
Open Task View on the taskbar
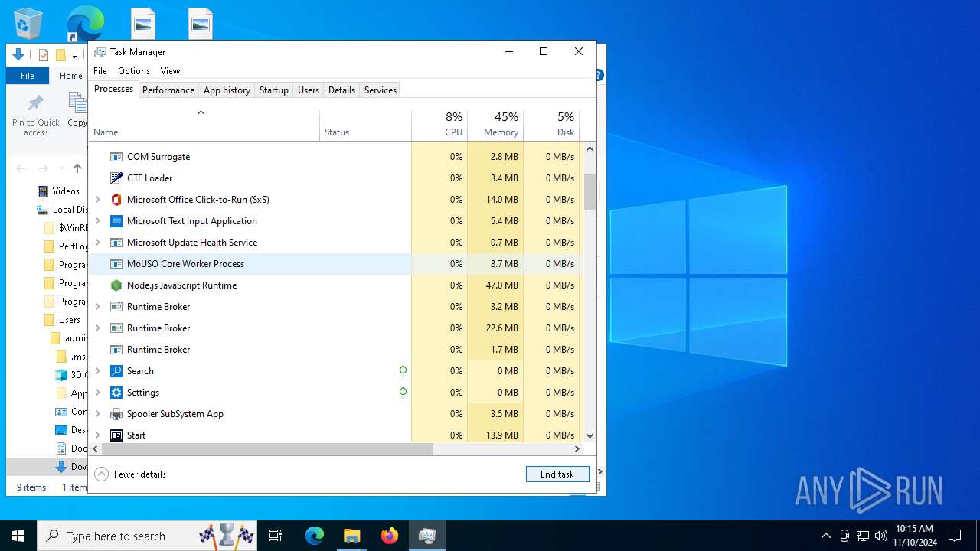pyautogui.click(x=276, y=536)
